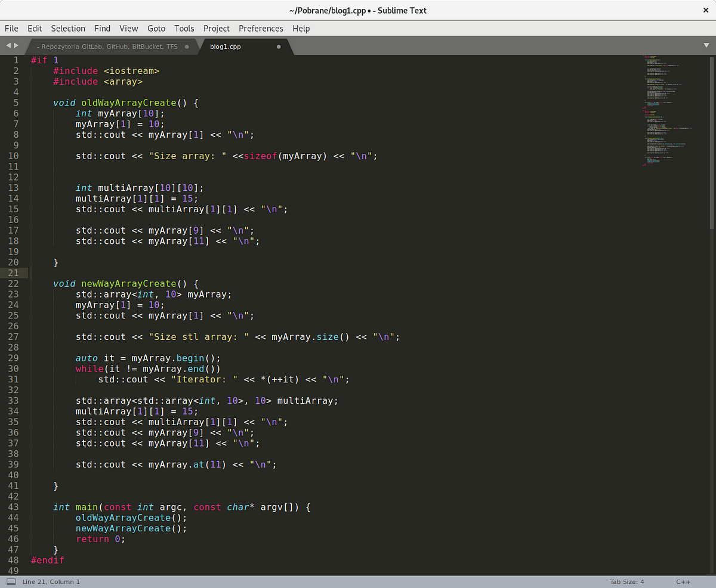Click the previous tab left arrow
The image size is (716, 588).
pos(8,46)
